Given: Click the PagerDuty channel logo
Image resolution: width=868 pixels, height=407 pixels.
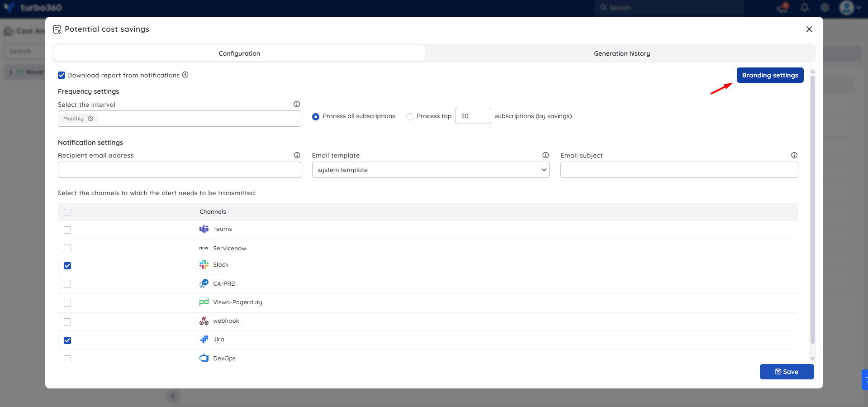Looking at the screenshot, I should click(x=204, y=302).
